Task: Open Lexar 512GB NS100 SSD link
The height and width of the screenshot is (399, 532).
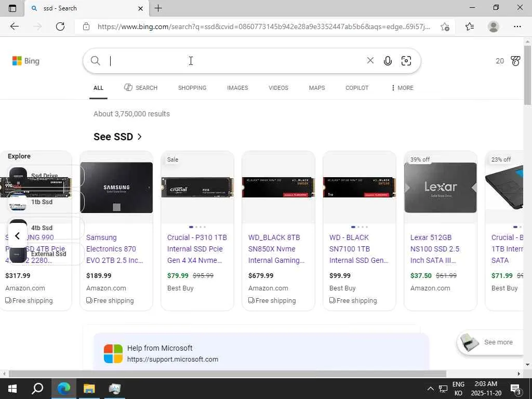Action: click(435, 249)
